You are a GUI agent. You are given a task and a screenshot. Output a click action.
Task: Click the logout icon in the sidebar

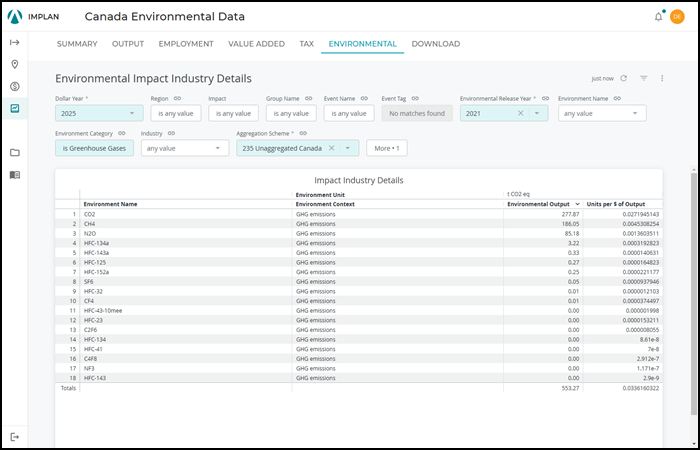pyautogui.click(x=15, y=437)
